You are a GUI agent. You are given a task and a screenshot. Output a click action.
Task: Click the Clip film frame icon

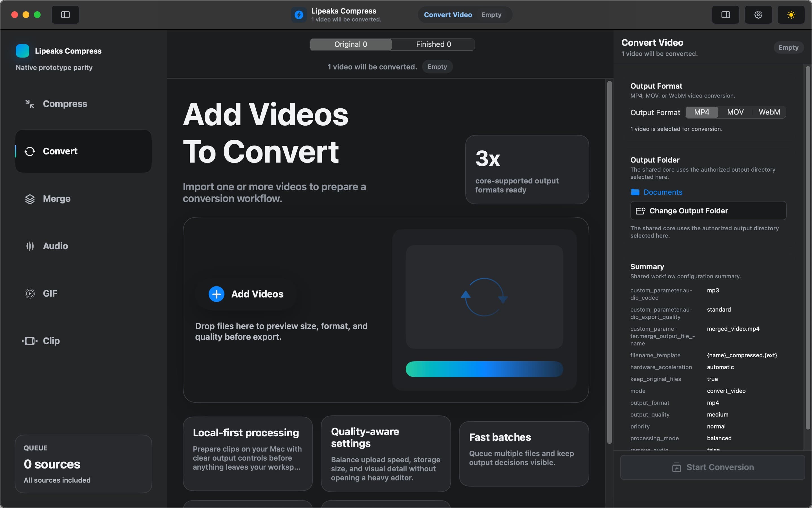(x=30, y=341)
